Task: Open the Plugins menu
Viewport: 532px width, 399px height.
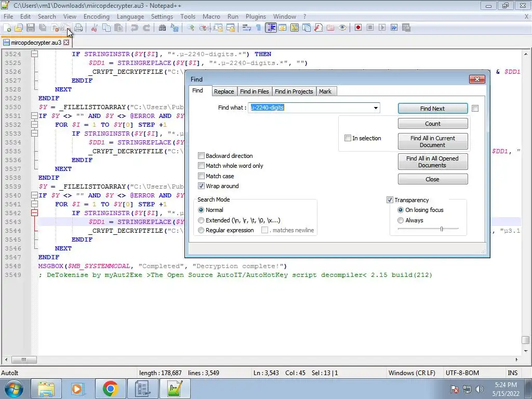Action: point(256,16)
